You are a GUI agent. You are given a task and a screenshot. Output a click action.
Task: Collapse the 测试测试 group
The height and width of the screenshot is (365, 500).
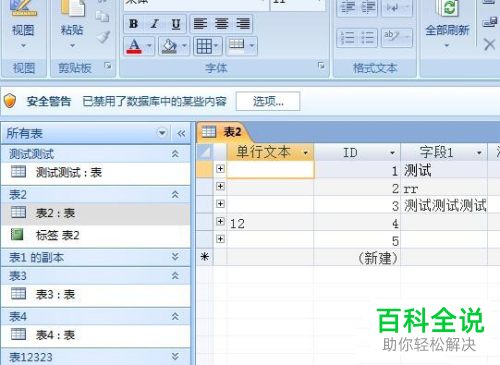point(175,154)
